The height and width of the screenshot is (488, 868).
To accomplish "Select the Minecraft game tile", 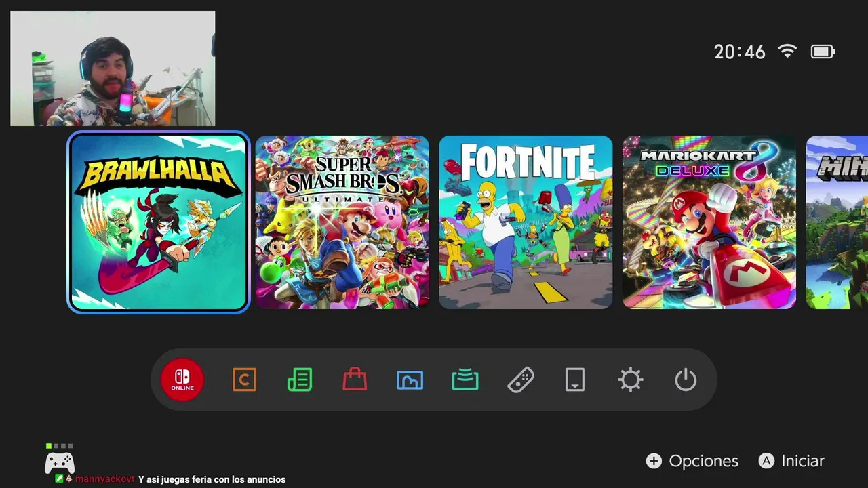I will coord(837,222).
